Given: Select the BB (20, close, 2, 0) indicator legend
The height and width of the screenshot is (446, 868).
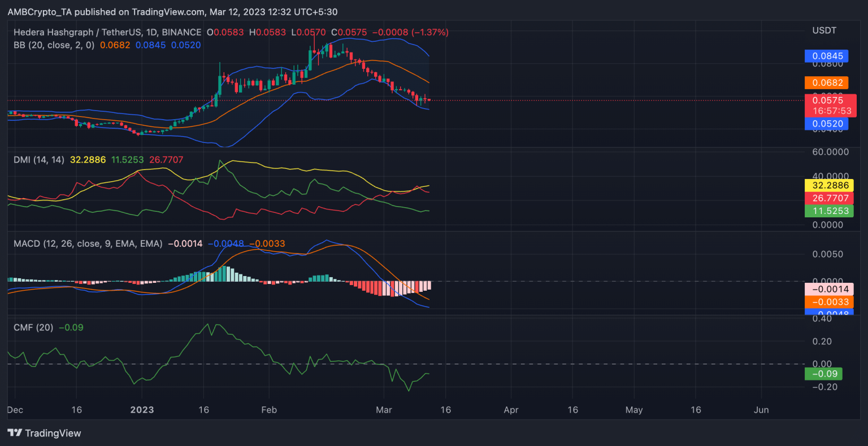Looking at the screenshot, I should (54, 45).
